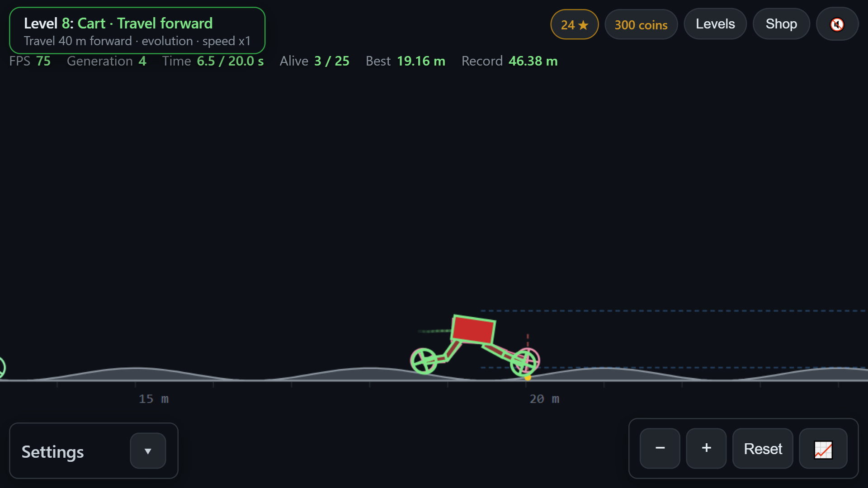
Task: View the 300 coins balance
Action: click(641, 24)
